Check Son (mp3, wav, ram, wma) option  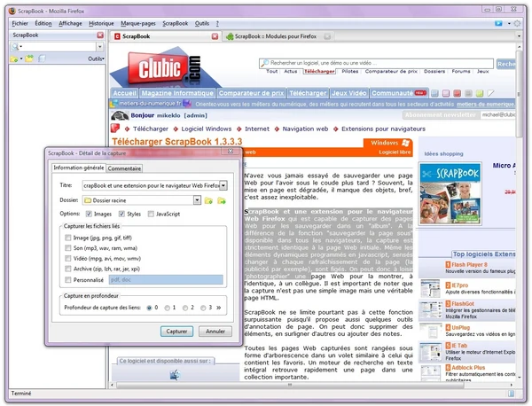pyautogui.click(x=68, y=248)
